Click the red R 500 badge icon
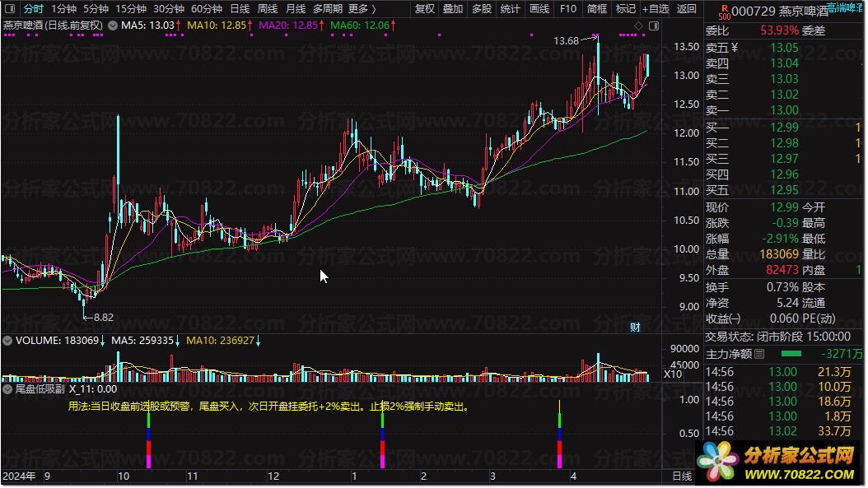This screenshot has height=488, width=868. pos(724,12)
